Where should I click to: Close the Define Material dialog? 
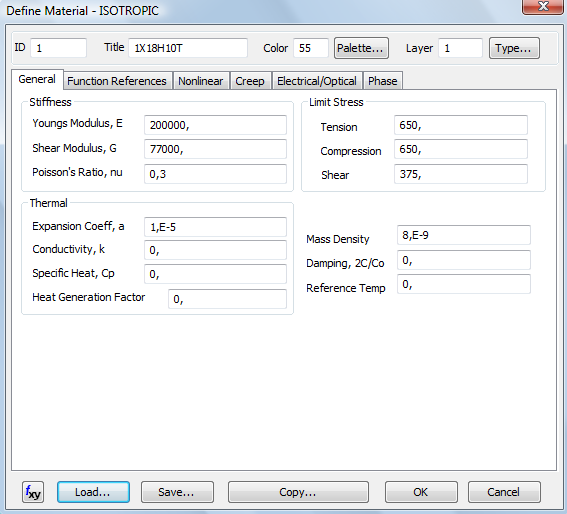[x=543, y=7]
